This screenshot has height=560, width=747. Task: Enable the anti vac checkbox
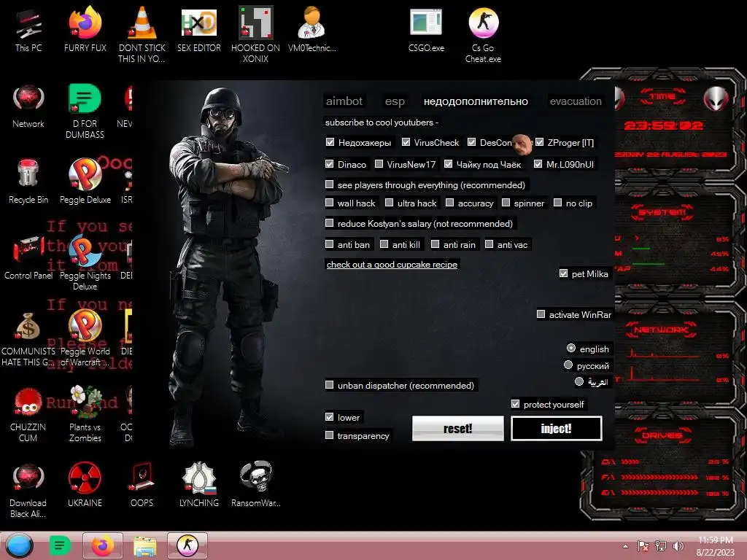click(489, 244)
